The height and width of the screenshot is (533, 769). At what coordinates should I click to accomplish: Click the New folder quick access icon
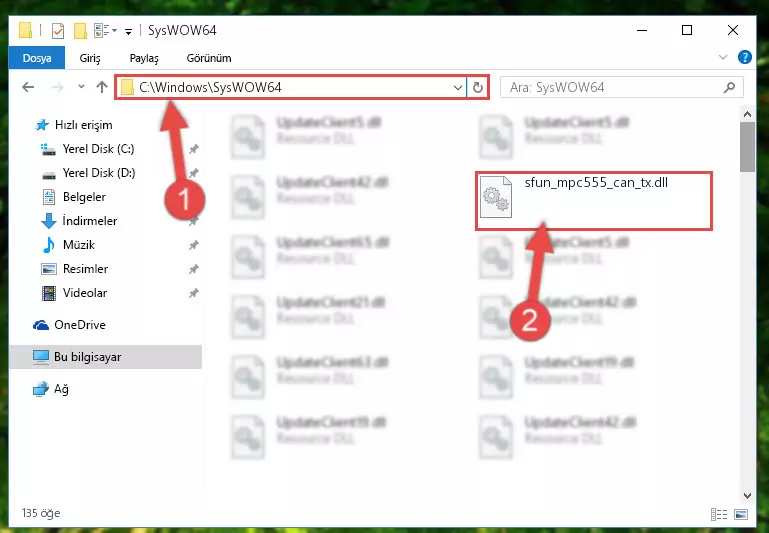(80, 31)
